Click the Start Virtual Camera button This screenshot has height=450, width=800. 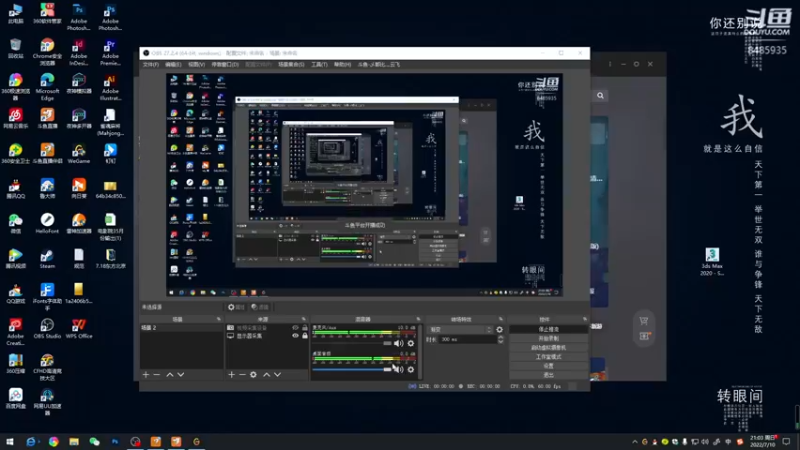click(x=548, y=347)
